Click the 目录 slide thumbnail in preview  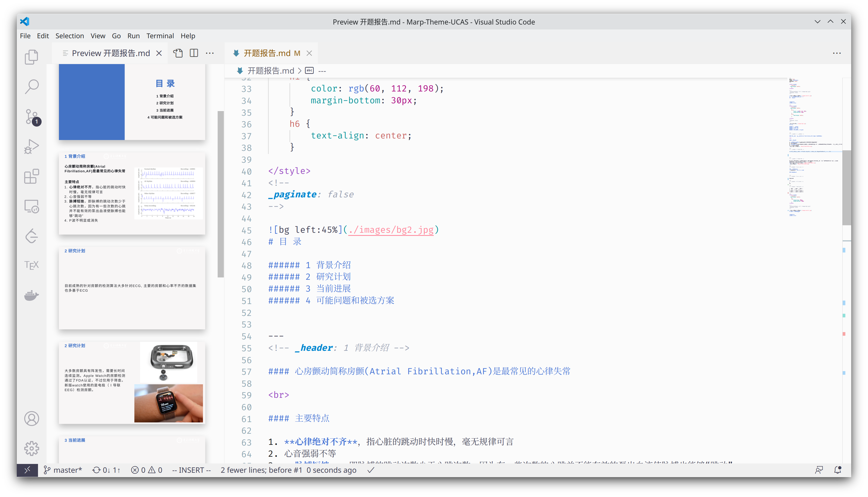click(132, 102)
